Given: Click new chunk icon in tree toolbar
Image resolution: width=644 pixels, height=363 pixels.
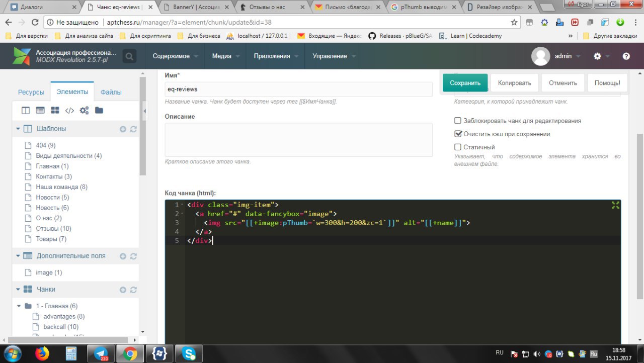Looking at the screenshot, I should coord(55,111).
